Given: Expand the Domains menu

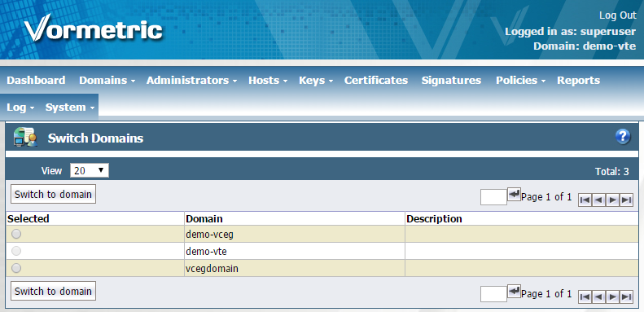Looking at the screenshot, I should click(x=107, y=80).
